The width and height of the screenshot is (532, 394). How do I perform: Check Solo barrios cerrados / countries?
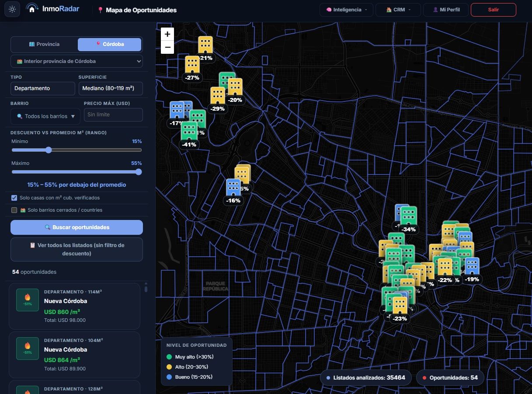point(14,210)
